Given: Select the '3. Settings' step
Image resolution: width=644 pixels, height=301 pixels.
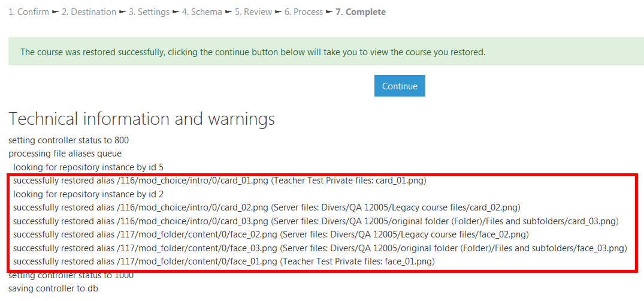Looking at the screenshot, I should (x=149, y=12).
